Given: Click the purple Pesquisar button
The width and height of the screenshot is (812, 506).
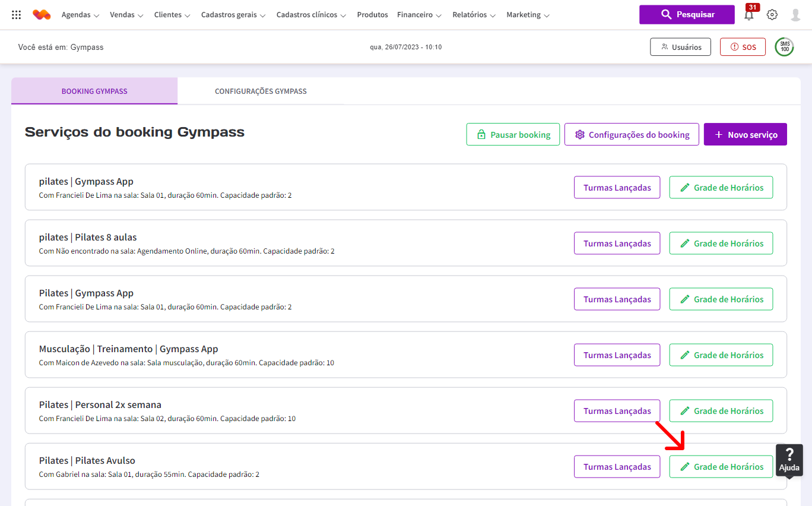Looking at the screenshot, I should [687, 14].
